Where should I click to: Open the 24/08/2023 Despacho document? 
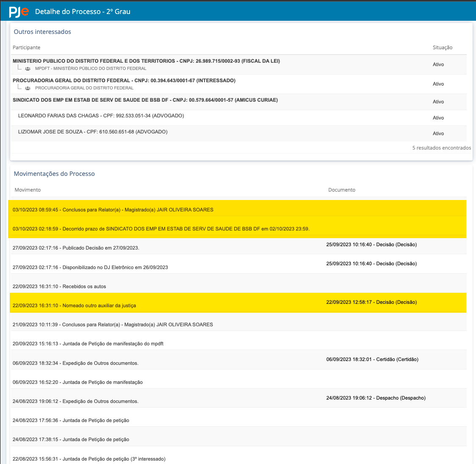point(376,398)
